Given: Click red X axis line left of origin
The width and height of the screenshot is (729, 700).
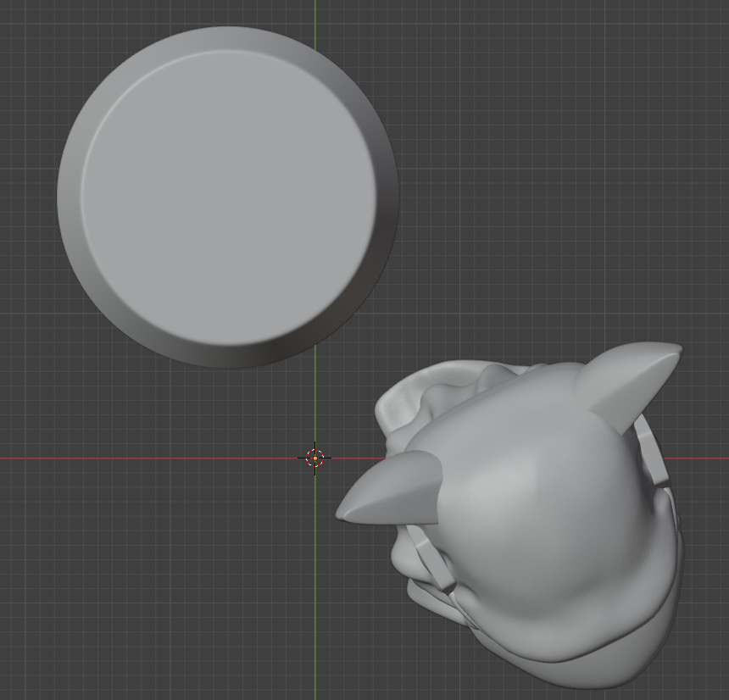Looking at the screenshot, I should click(127, 458).
